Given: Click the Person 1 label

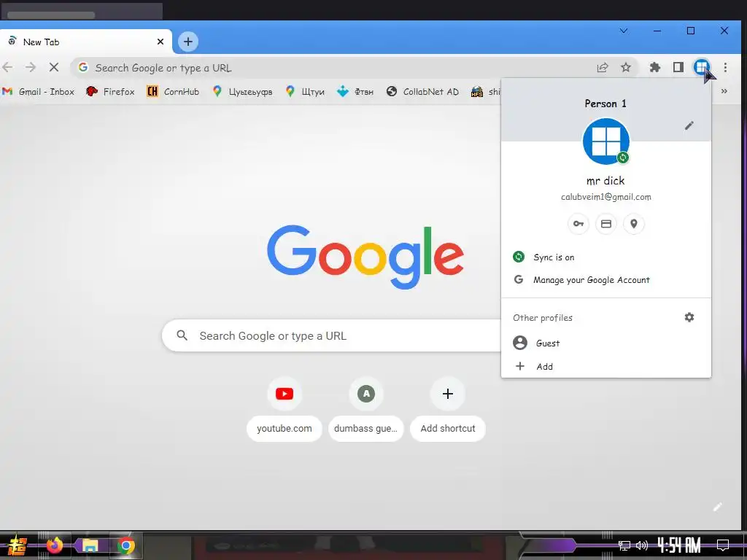Looking at the screenshot, I should 605,104.
